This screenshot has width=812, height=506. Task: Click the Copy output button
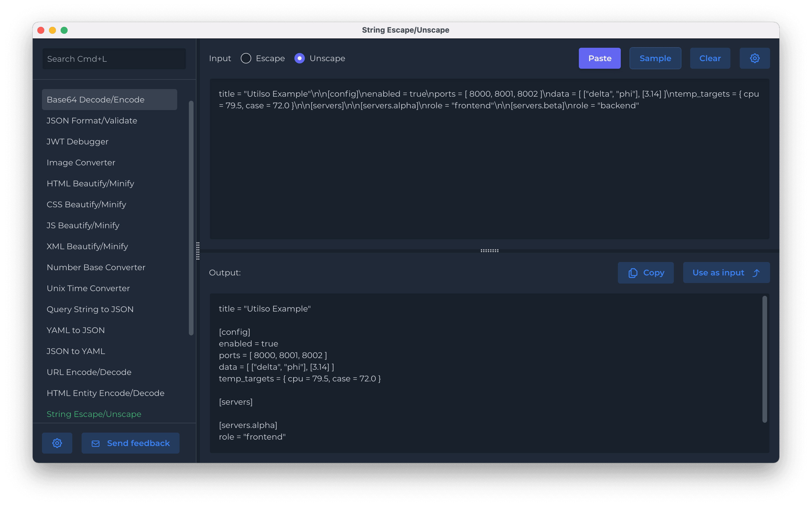(646, 273)
